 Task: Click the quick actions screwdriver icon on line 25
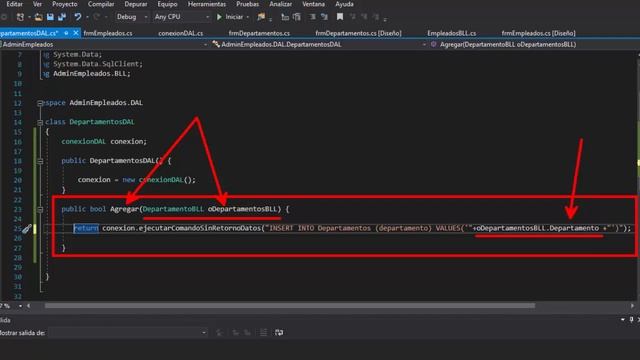(x=27, y=229)
